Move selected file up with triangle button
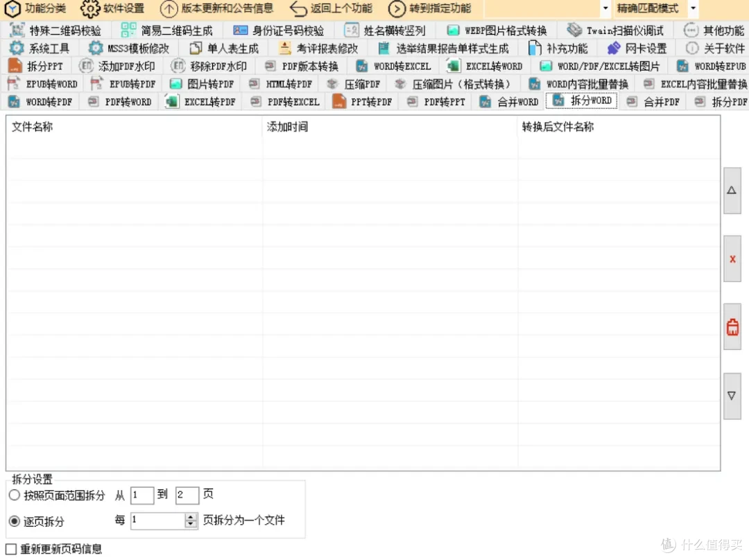The width and height of the screenshot is (749, 560). click(x=732, y=191)
